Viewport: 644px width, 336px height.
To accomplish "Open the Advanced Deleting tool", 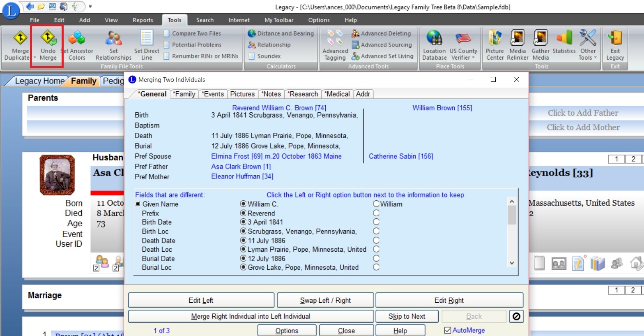I will [x=381, y=33].
